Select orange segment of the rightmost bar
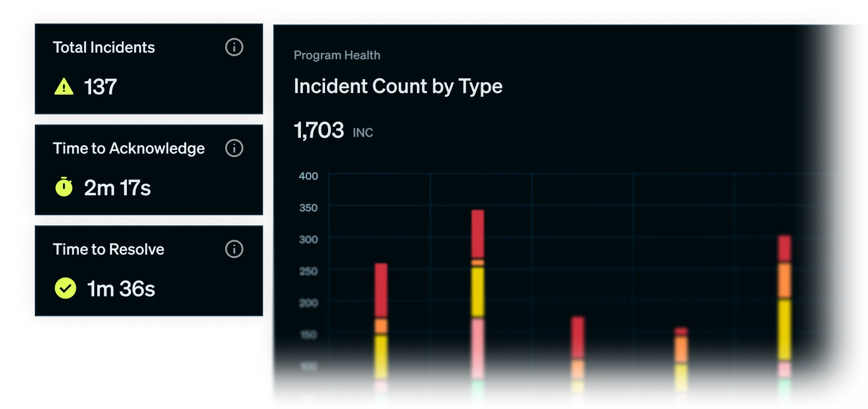The width and height of the screenshot is (868, 409). [784, 280]
